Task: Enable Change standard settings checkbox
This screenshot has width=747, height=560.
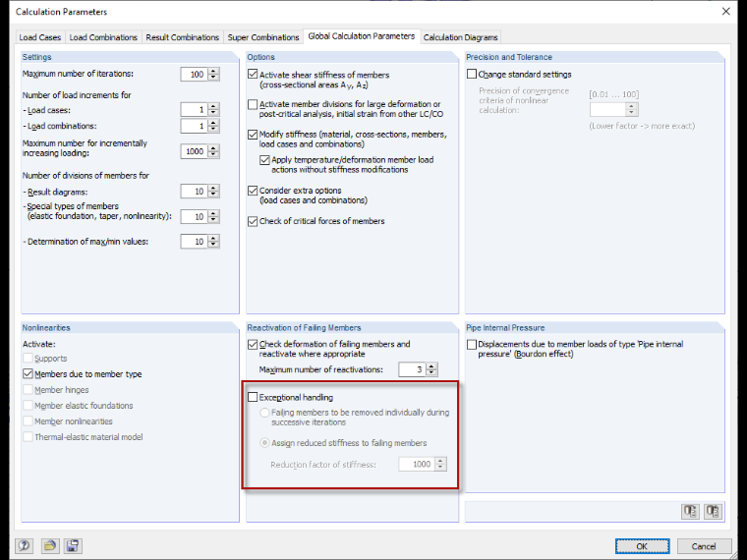Action: pos(472,75)
